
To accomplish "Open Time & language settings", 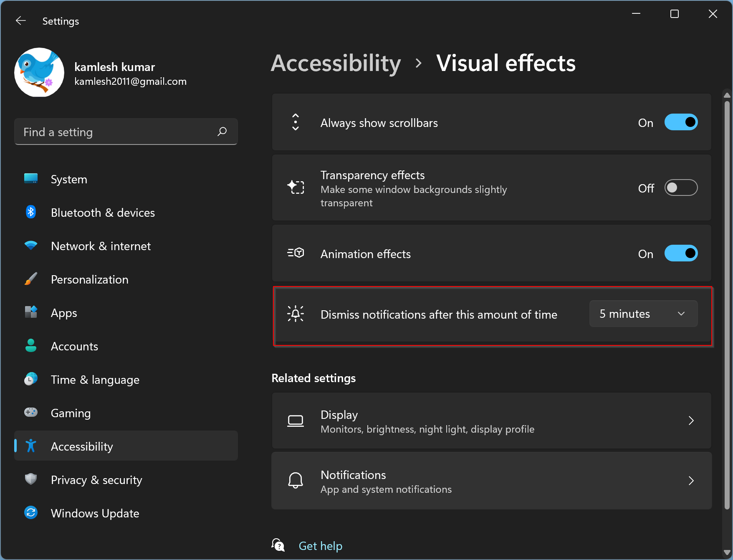I will tap(126, 380).
